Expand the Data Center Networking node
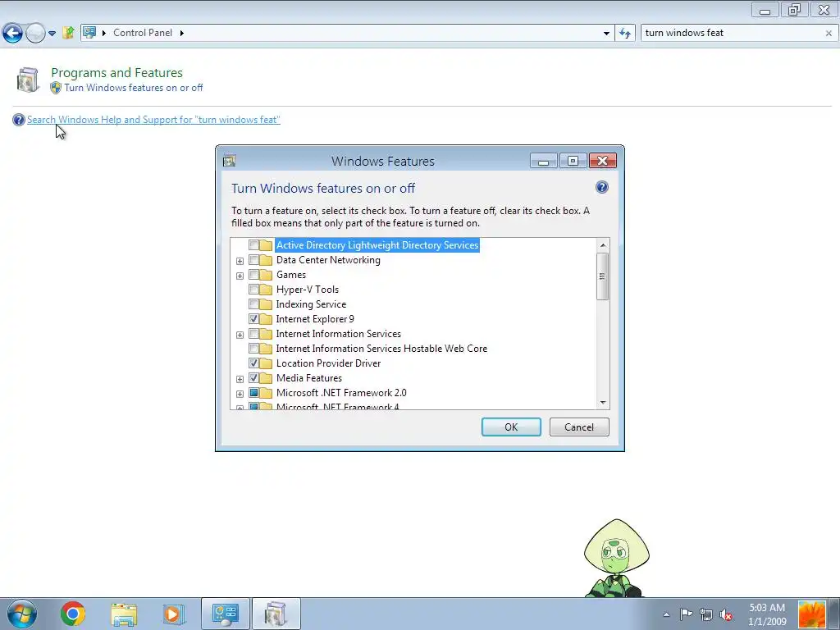The height and width of the screenshot is (630, 840). pos(240,261)
